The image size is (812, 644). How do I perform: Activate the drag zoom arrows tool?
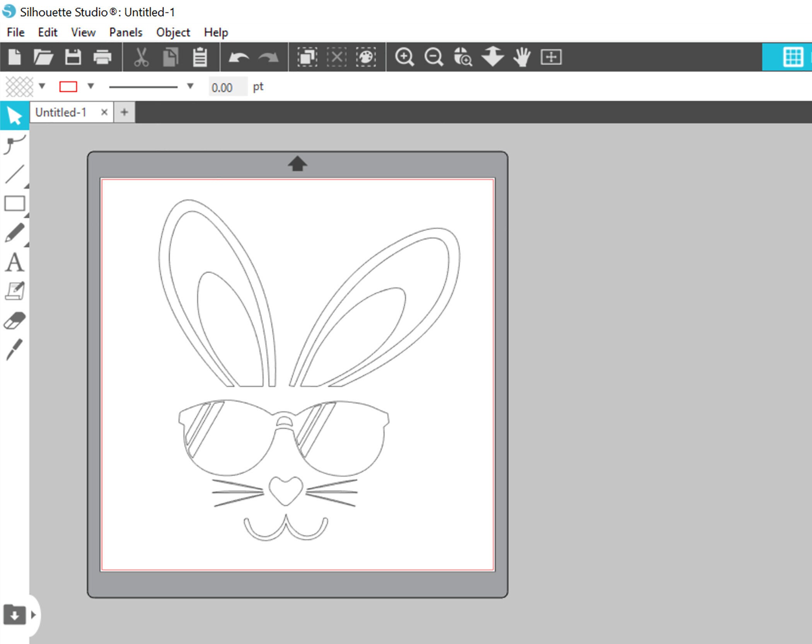pos(492,57)
